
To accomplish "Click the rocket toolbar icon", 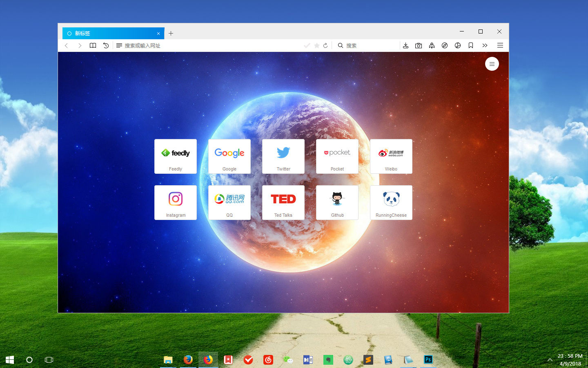I will 432,45.
